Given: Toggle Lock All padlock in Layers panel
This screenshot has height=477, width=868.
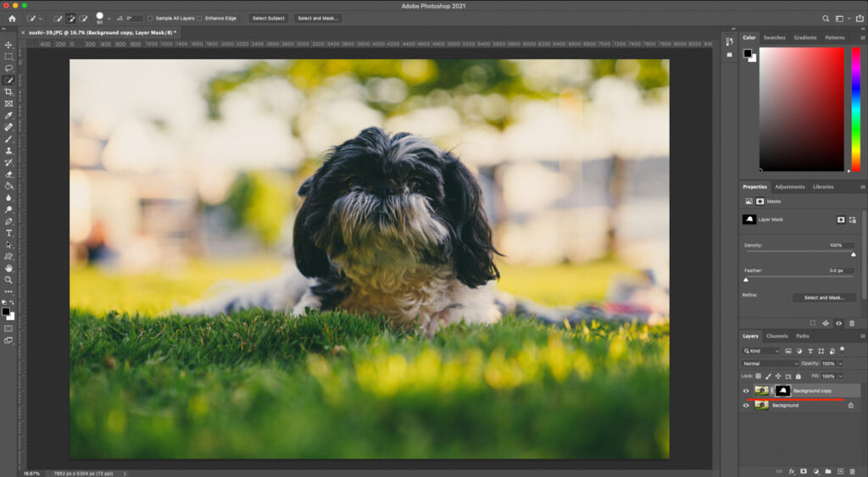Looking at the screenshot, I should pos(798,376).
